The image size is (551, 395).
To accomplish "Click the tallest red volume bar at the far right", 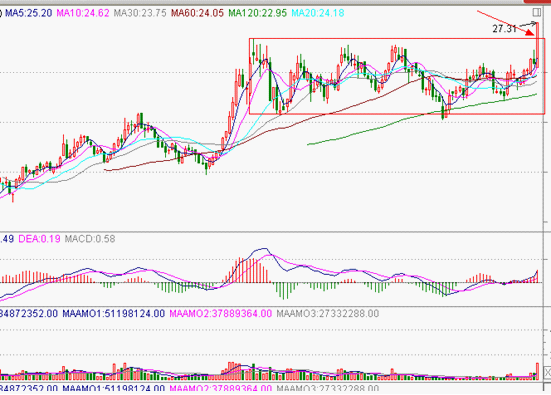I will 537,371.
